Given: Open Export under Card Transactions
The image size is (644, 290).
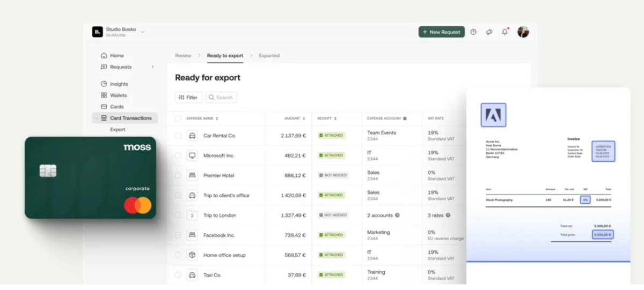Looking at the screenshot, I should point(118,130).
